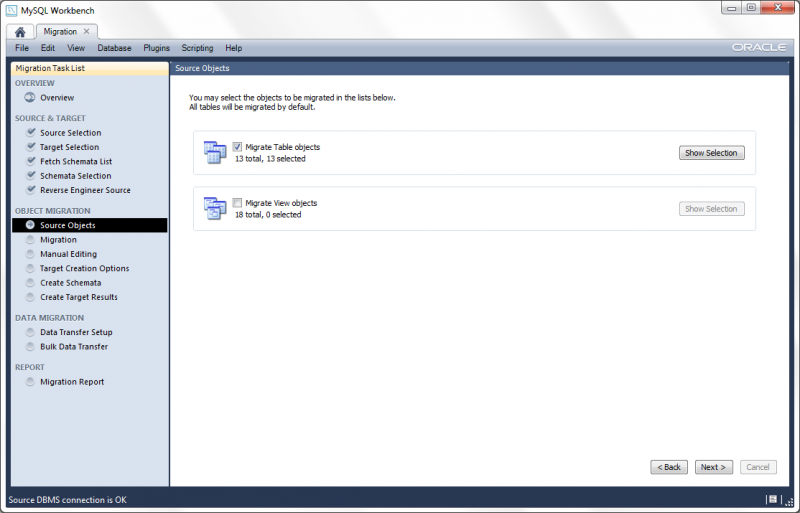
Task: Click the Home tab icon
Action: tap(19, 32)
